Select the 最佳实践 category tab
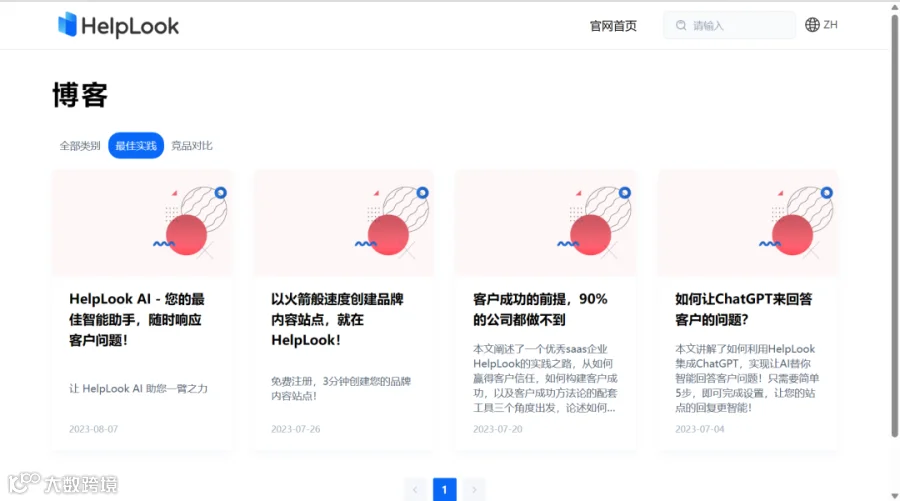Image resolution: width=900 pixels, height=501 pixels. tap(136, 146)
